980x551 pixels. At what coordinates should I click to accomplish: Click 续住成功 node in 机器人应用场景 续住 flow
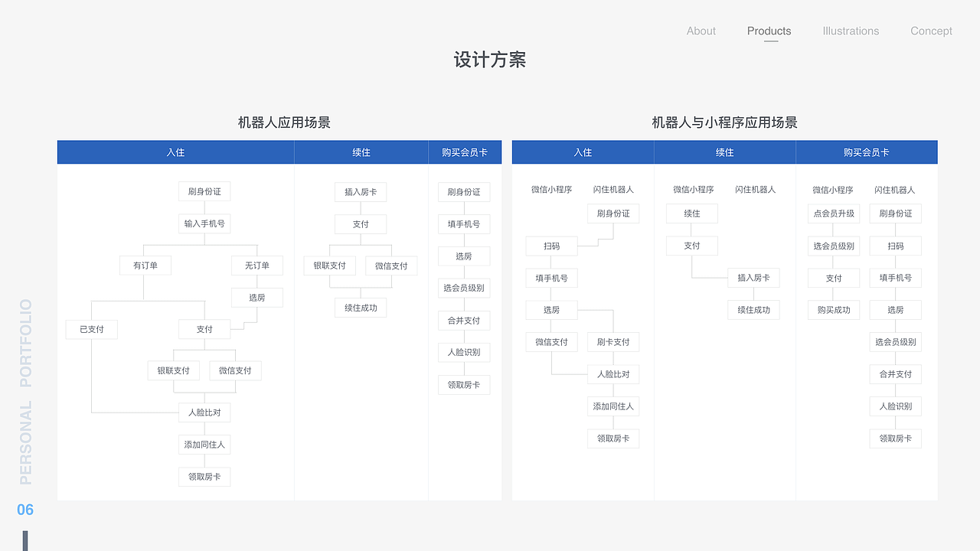361,308
